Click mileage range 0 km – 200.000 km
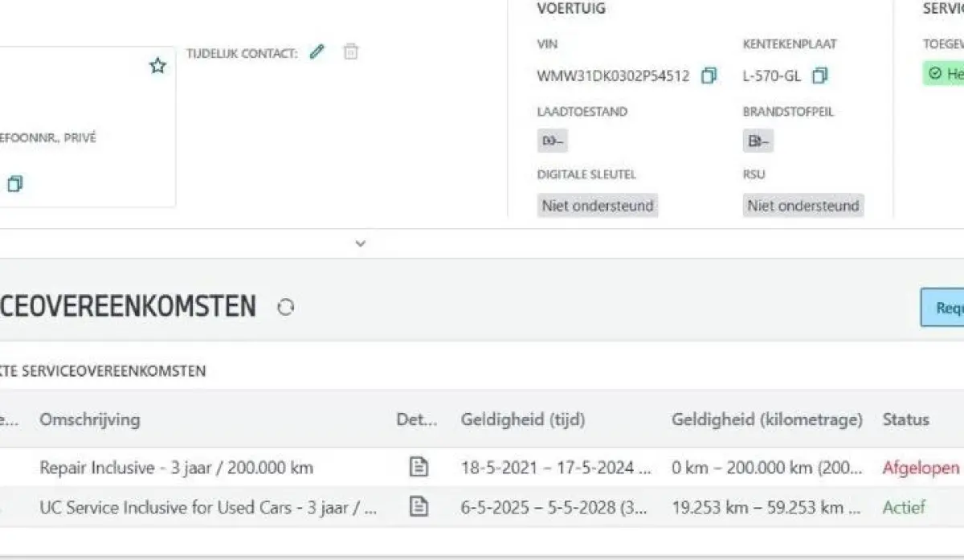The height and width of the screenshot is (560, 964). point(767,468)
